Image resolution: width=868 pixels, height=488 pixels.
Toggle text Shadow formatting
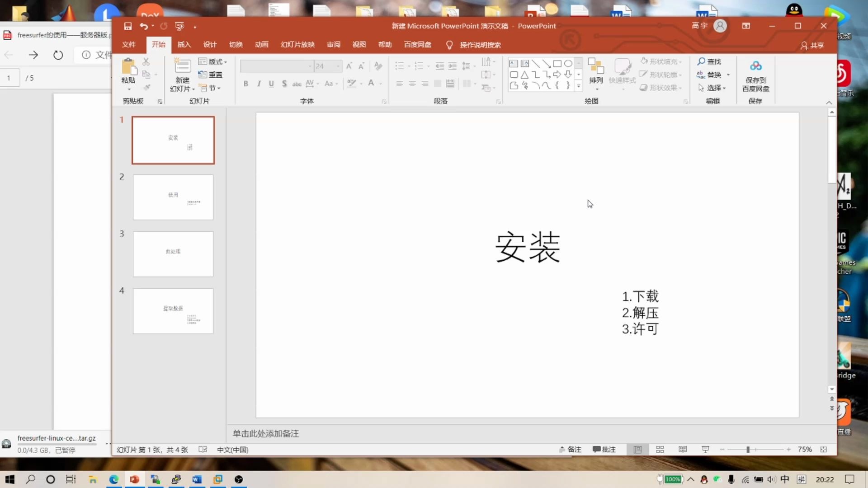(x=284, y=84)
